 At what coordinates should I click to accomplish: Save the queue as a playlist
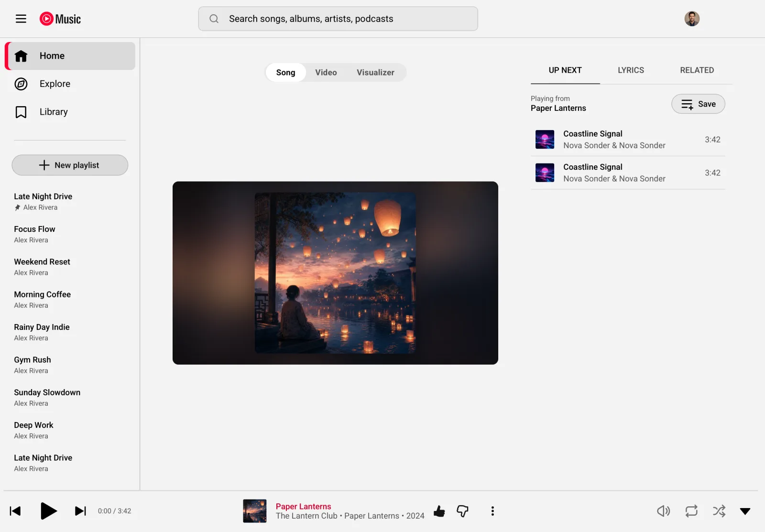pyautogui.click(x=698, y=104)
